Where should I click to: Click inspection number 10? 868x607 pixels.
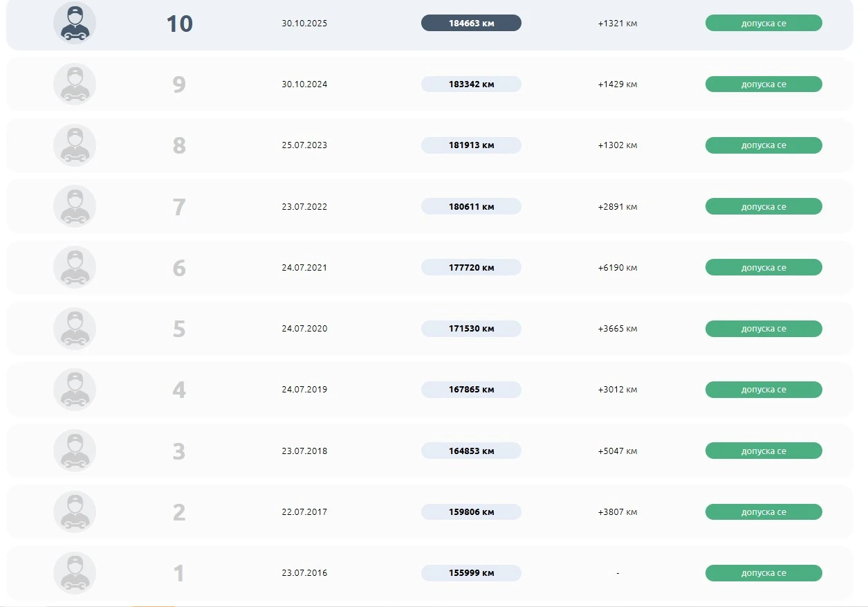click(x=179, y=24)
